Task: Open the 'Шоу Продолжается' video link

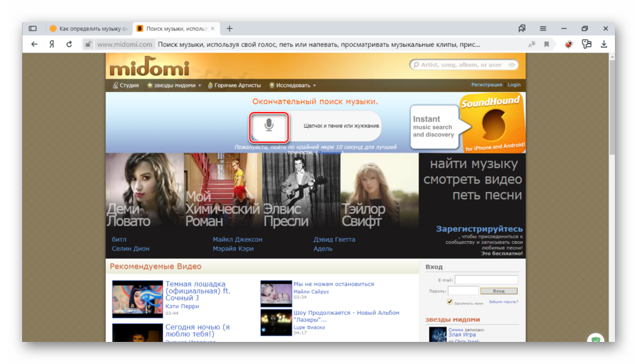Action: click(x=346, y=316)
